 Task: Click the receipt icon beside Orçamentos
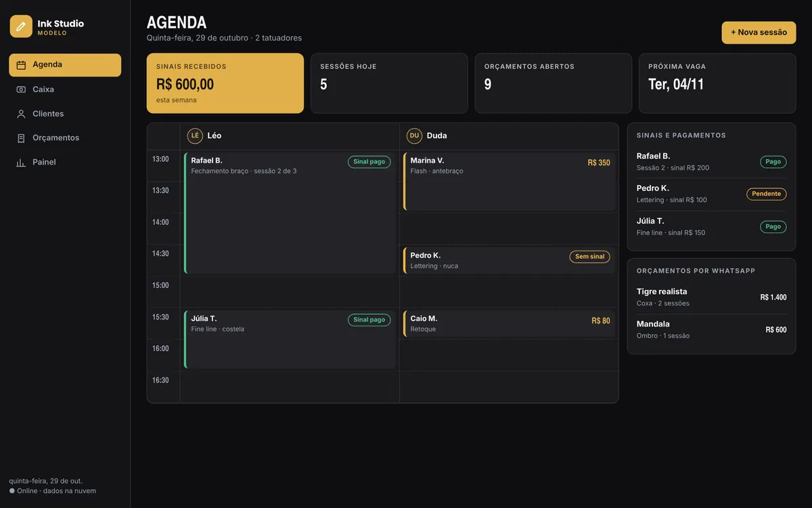21,138
